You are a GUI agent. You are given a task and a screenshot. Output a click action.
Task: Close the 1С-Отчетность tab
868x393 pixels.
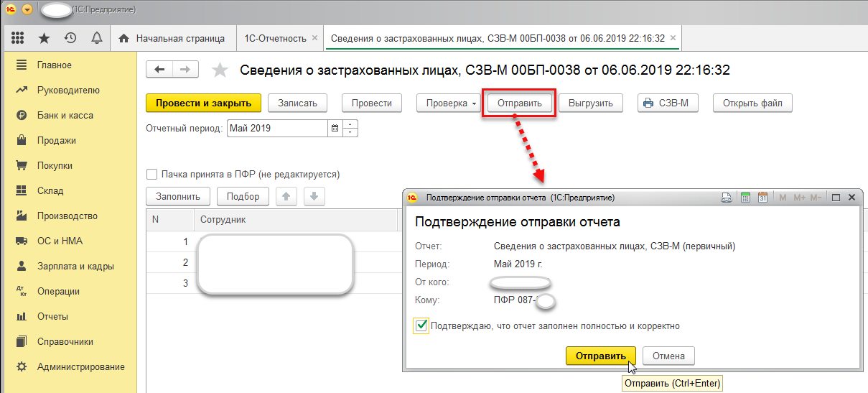coord(314,38)
